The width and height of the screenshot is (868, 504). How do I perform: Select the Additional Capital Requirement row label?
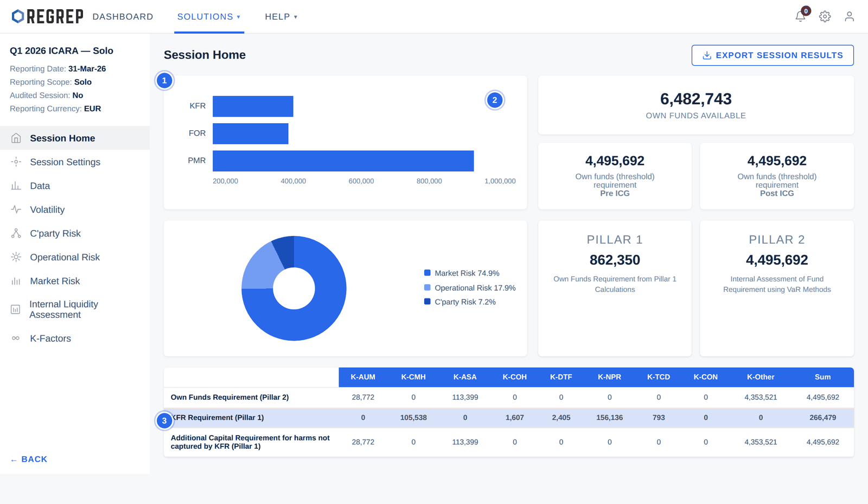pos(250,442)
